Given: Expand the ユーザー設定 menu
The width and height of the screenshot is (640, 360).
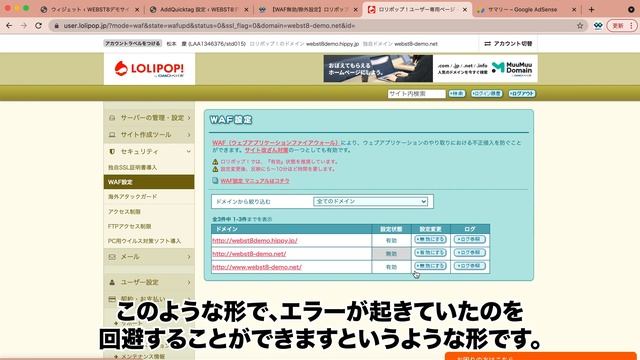Looking at the screenshot, I should coord(149,282).
